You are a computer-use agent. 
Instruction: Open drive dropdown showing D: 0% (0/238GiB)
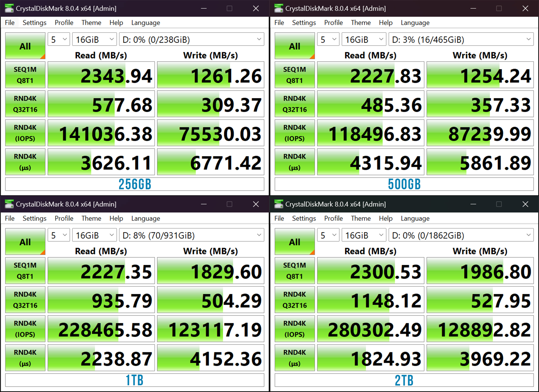pyautogui.click(x=192, y=39)
